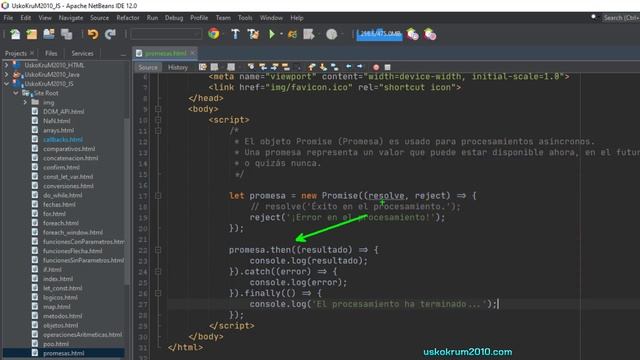Click the first profiler icon after memory bar
The image size is (640, 360).
click(x=413, y=34)
